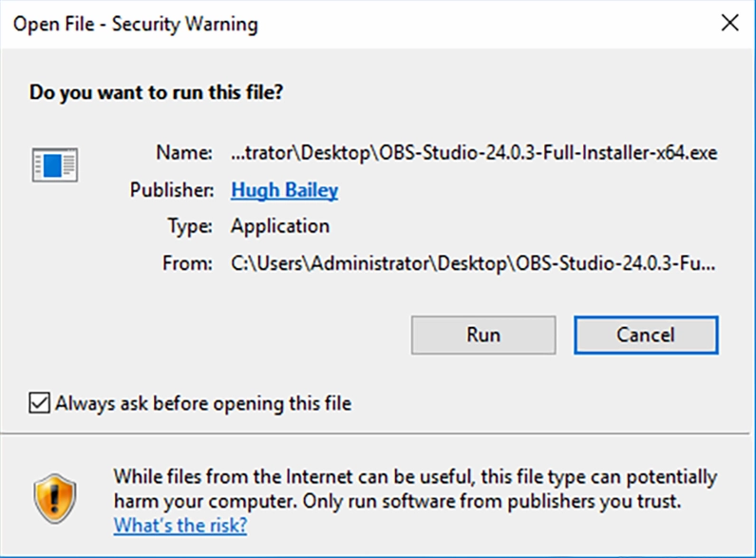Viewport: 756px width, 558px height.
Task: Click the Run button
Action: tap(482, 335)
